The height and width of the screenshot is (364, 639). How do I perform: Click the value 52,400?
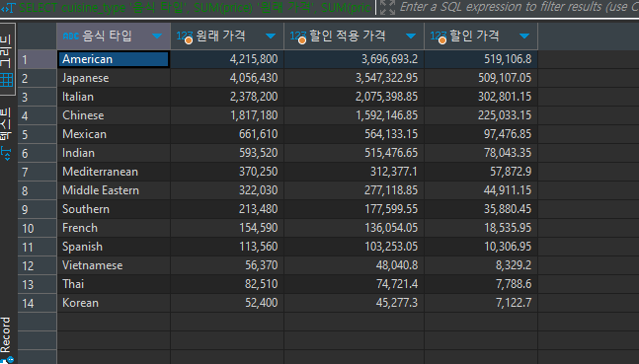point(261,303)
